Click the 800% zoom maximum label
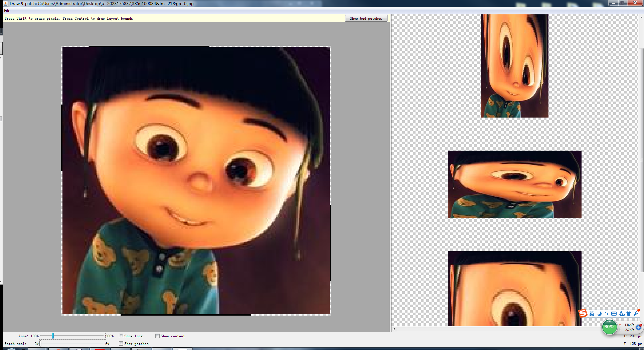Viewport: 644px width, 350px height. pos(110,336)
